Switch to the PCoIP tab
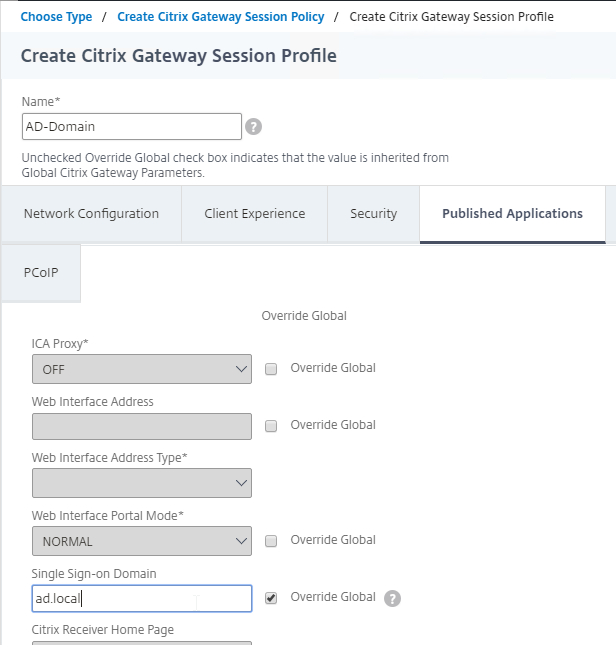Viewport: 616px width, 645px height. coord(41,273)
